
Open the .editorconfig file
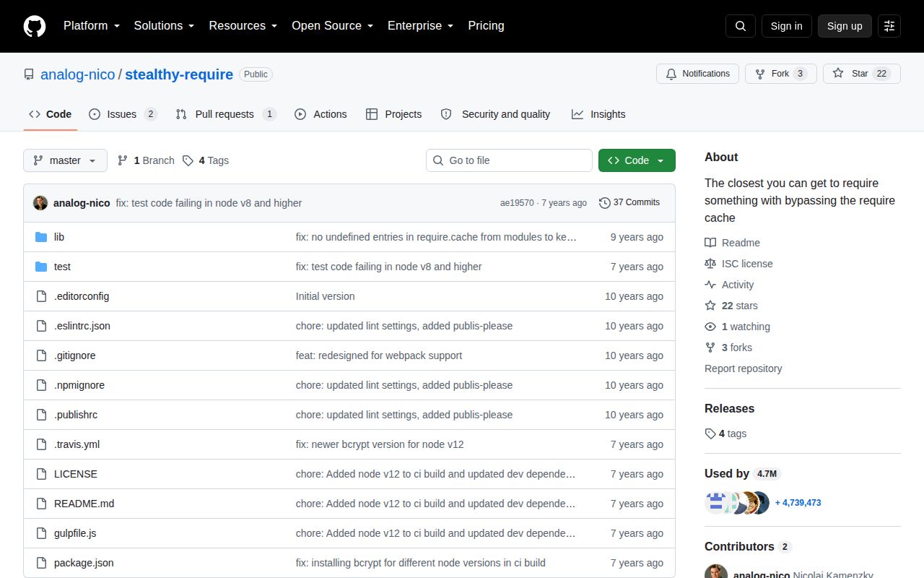82,296
